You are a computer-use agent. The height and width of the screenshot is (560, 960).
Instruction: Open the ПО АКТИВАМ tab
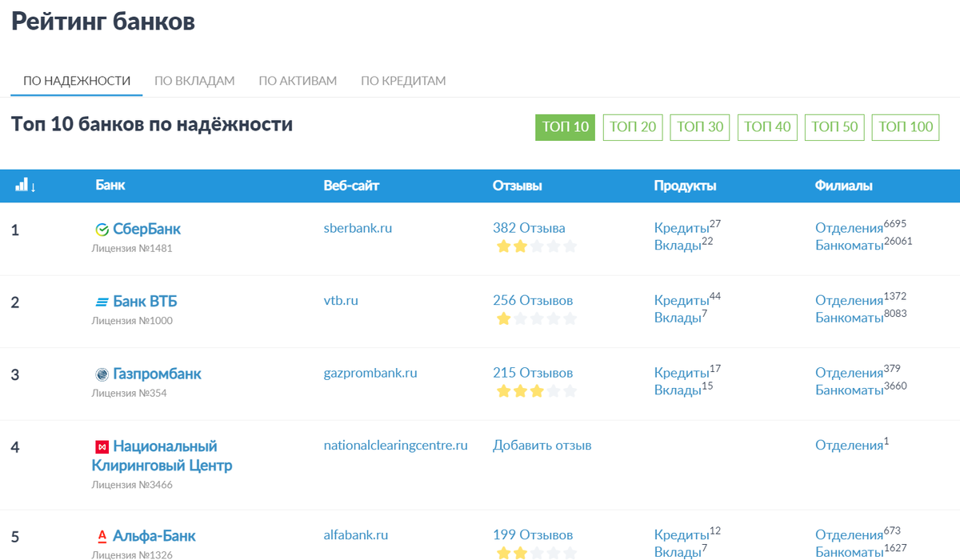[x=298, y=81]
